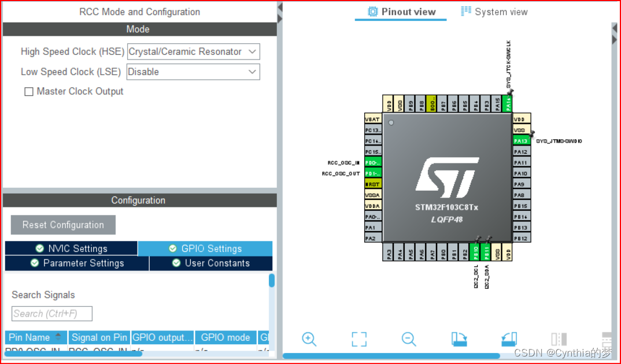621x364 pixels.
Task: Open the User Constants settings
Action: 210,263
